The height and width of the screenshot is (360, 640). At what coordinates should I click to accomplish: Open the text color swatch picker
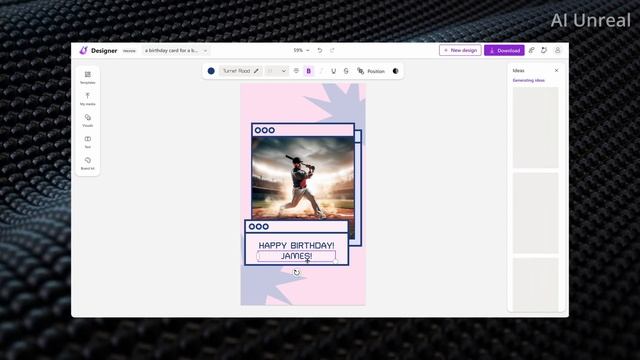pos(211,71)
